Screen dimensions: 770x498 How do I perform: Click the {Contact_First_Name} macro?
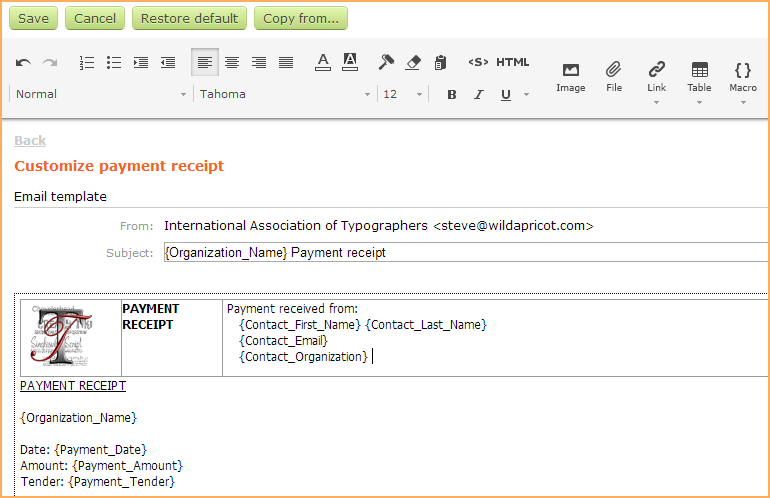tap(300, 325)
